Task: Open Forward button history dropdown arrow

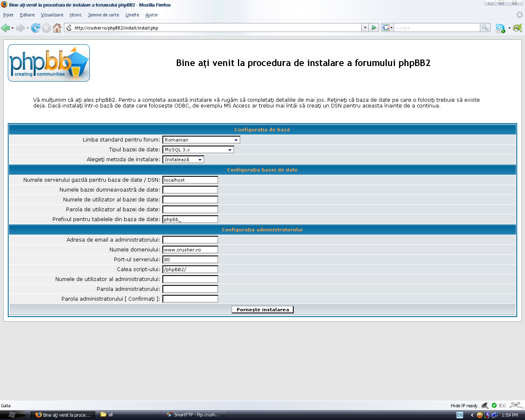Action: [27, 28]
